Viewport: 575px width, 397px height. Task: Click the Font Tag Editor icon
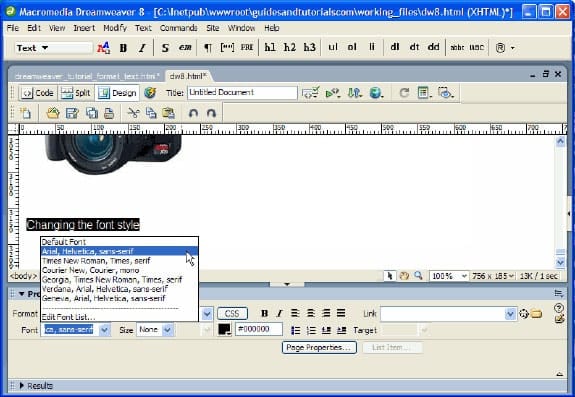click(x=104, y=48)
